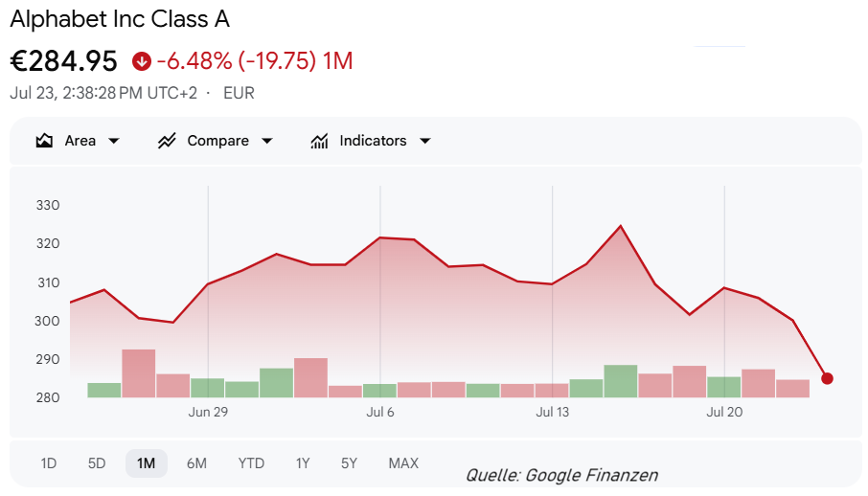Switch to the 5Y time range
868x496 pixels.
pos(350,463)
